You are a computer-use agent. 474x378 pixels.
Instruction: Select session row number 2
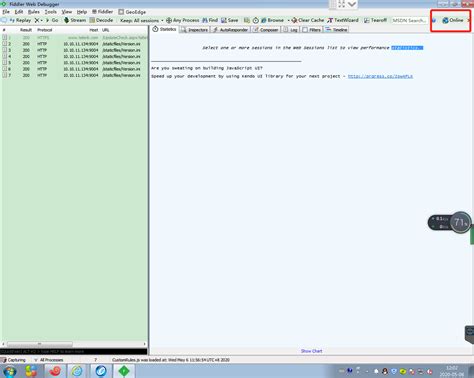coord(75,44)
